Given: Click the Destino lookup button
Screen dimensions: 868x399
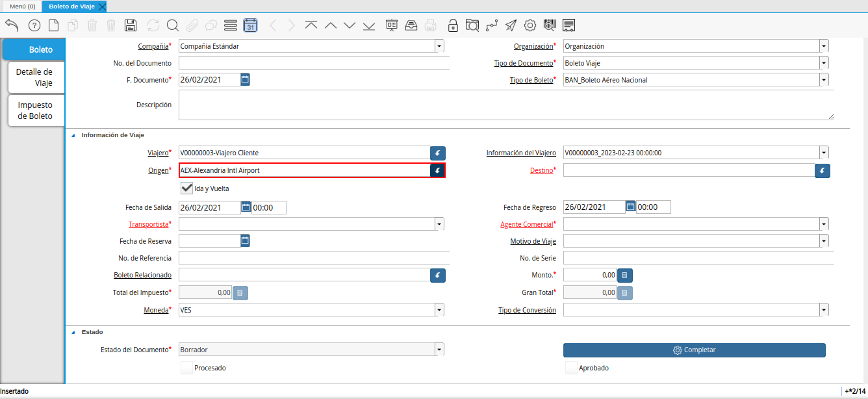Looking at the screenshot, I should point(822,170).
